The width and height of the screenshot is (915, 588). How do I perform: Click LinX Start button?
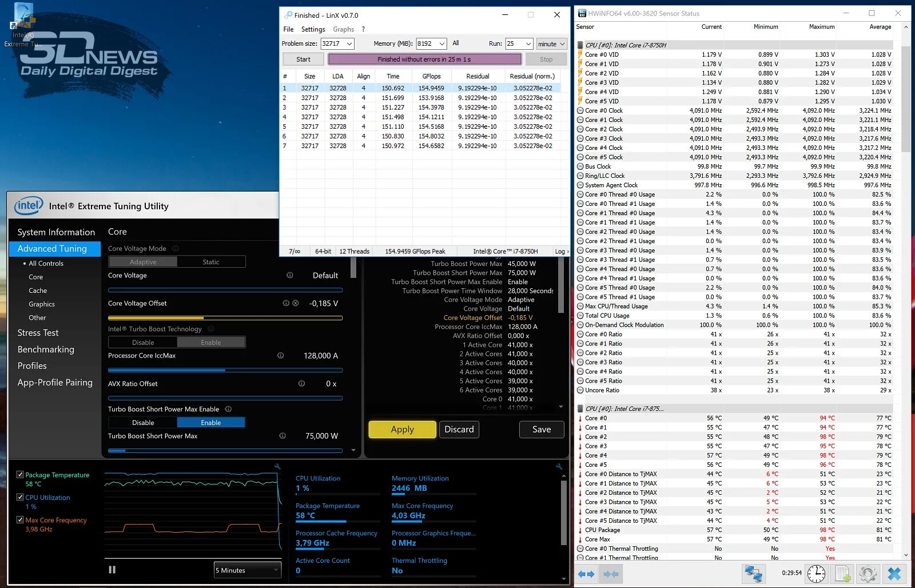303,59
